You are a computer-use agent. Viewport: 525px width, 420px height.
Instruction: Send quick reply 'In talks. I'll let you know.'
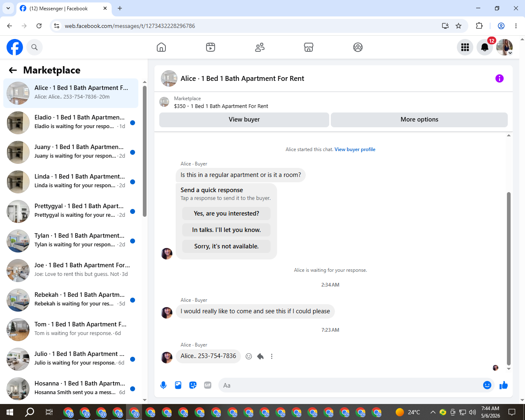(x=227, y=230)
